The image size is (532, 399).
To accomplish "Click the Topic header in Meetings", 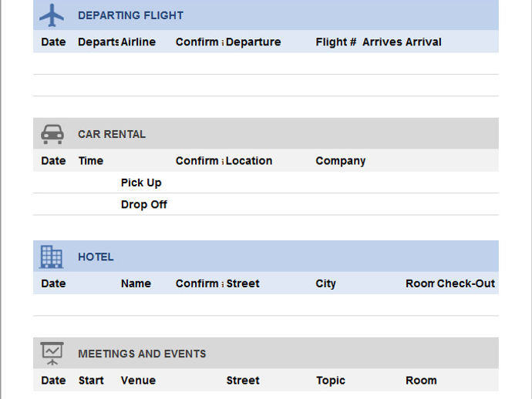I will click(x=331, y=381).
